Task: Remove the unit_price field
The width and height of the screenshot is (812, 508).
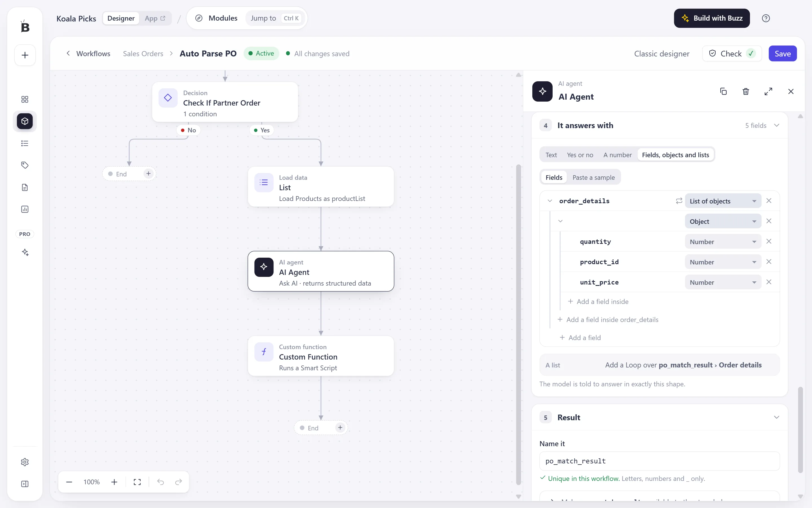Action: tap(769, 282)
